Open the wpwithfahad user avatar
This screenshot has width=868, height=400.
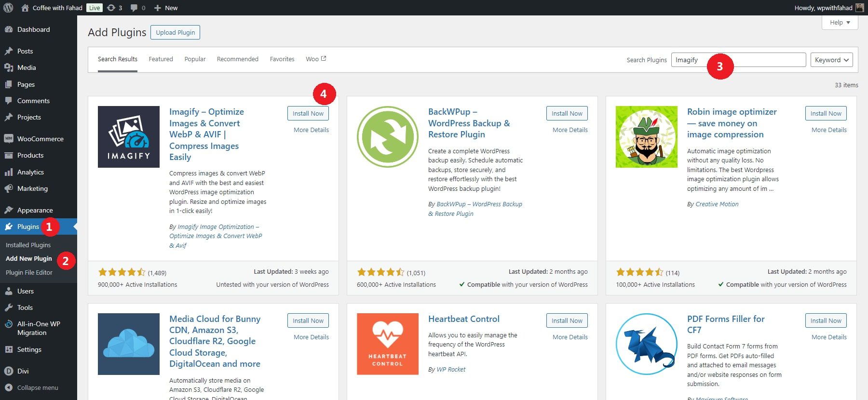click(x=859, y=8)
